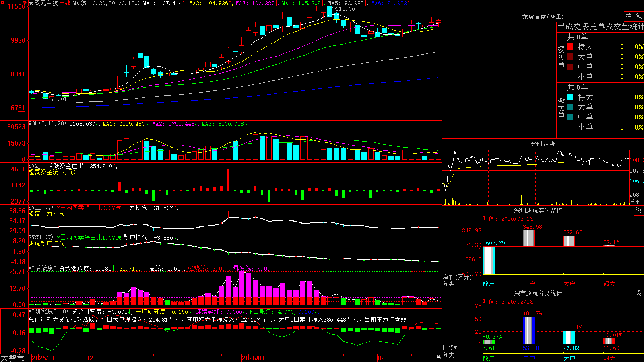Click the 02 month marker on the timeline
Viewport: 644px width, 362px height.
coord(381,358)
